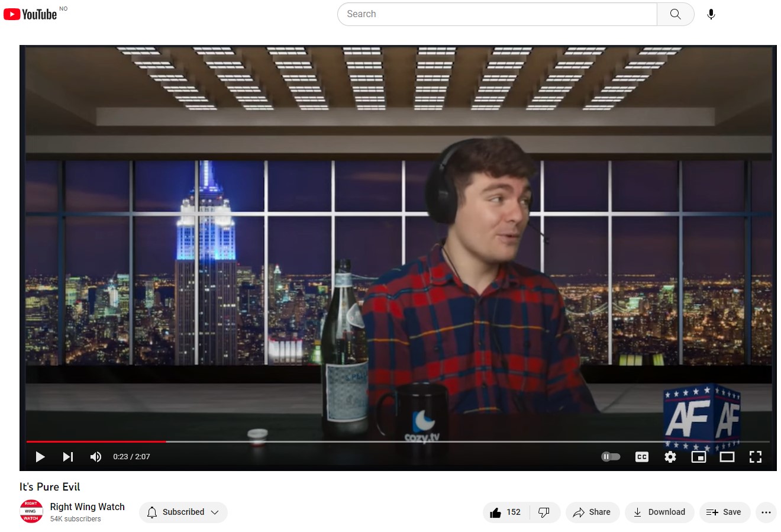Open the Right Wing Watch channel name link
Image resolution: width=781 pixels, height=532 pixels.
tap(88, 507)
